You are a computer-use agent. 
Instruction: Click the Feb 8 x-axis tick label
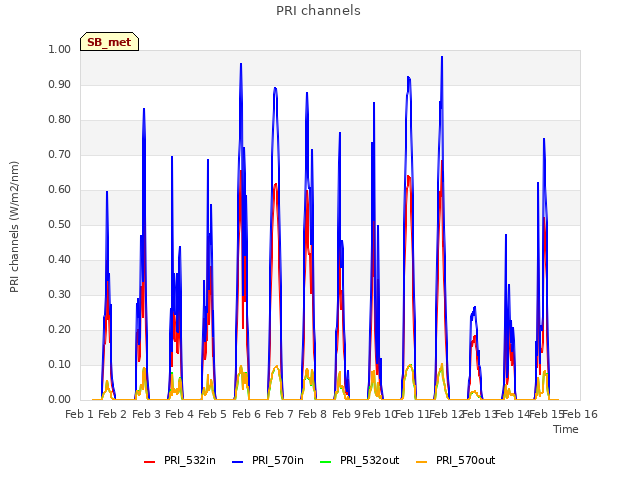point(313,414)
